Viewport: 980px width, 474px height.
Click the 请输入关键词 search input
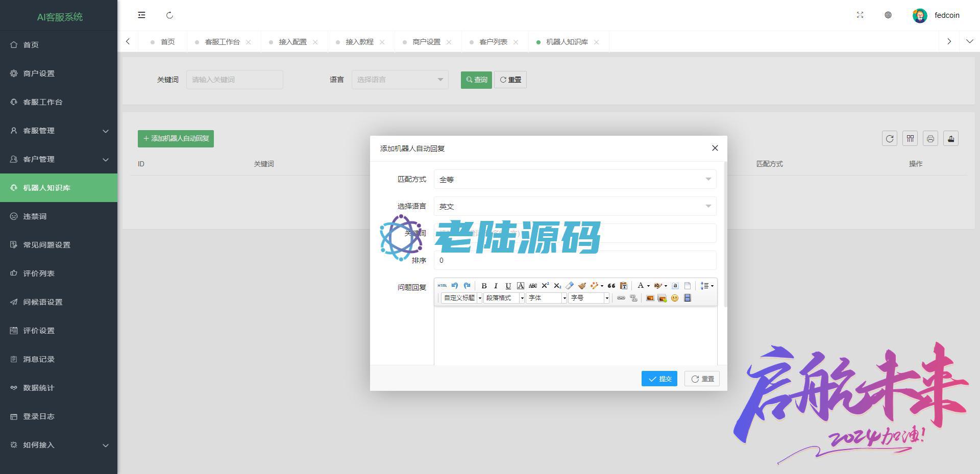coord(235,80)
